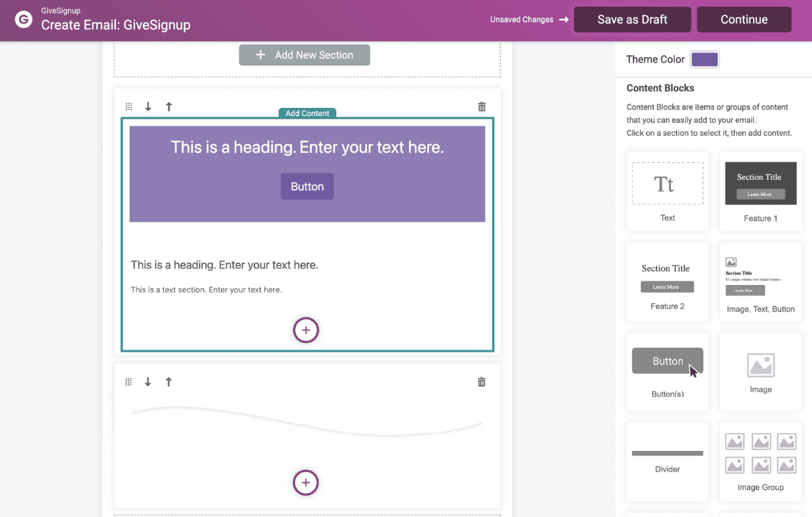
Task: Select the Text content block
Action: coord(667,191)
